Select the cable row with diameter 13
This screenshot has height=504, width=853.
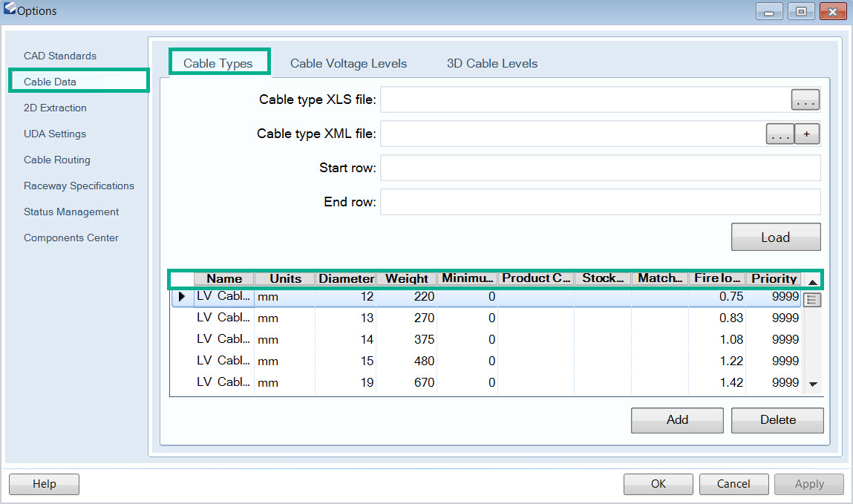click(486, 318)
